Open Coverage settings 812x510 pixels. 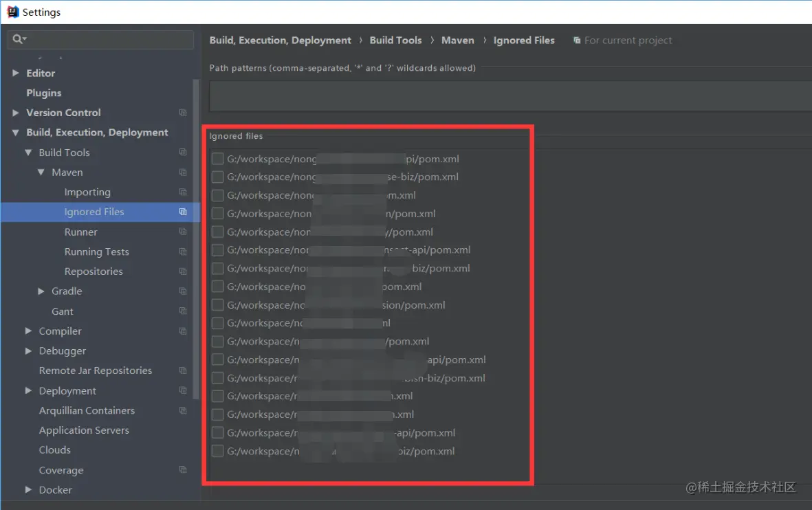point(61,470)
